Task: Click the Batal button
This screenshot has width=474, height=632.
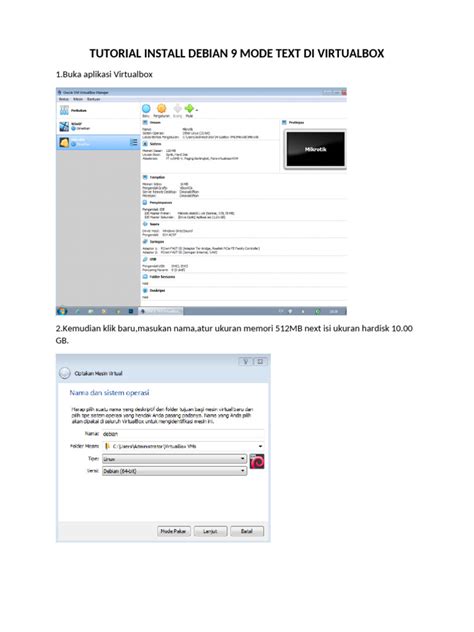Action: [247, 531]
